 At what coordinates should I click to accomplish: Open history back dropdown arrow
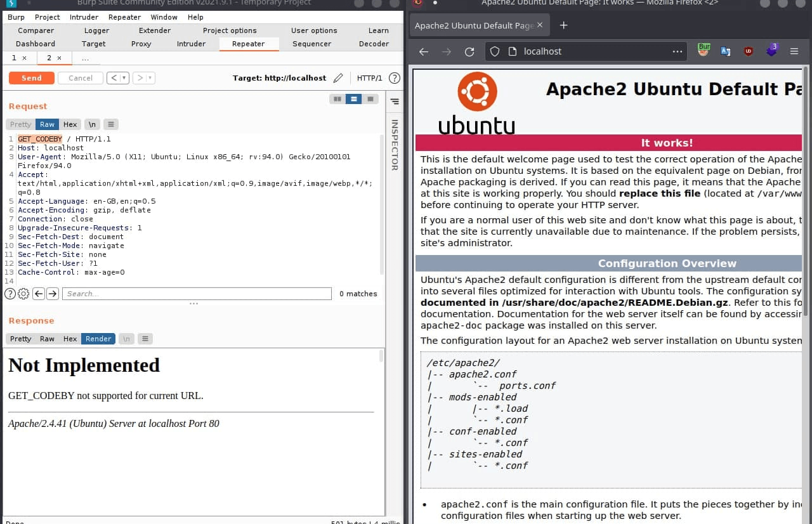point(124,78)
